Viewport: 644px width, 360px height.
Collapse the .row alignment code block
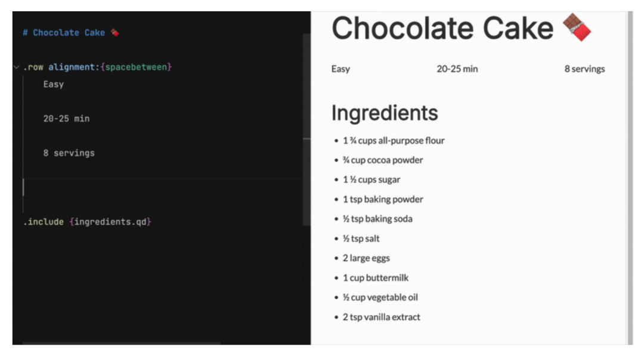(17, 67)
